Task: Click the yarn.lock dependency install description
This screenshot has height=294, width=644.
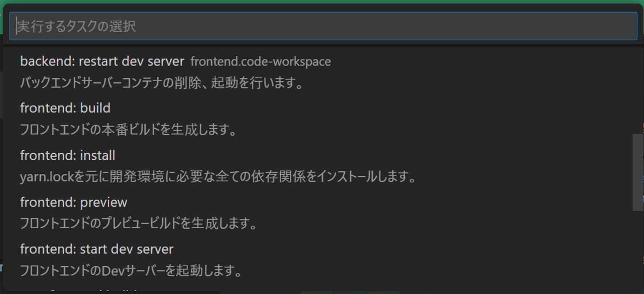Action: [x=218, y=177]
